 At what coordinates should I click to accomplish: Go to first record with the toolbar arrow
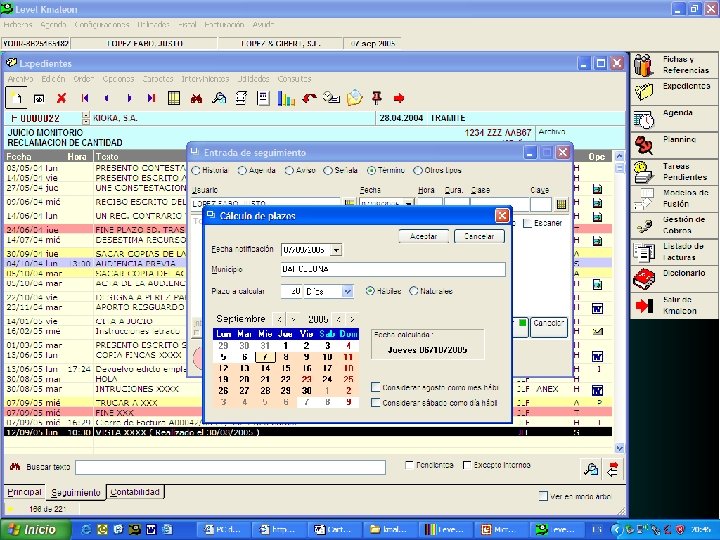[84, 98]
